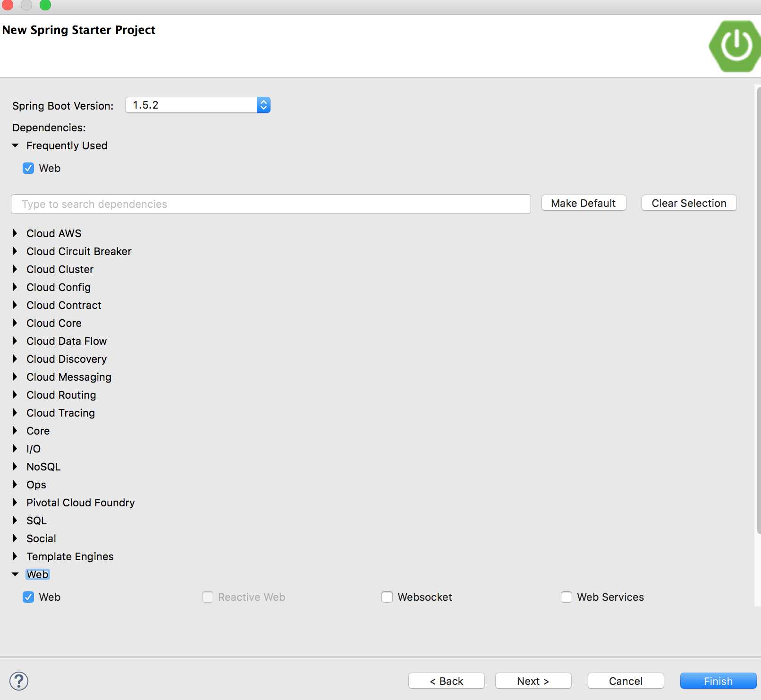
Task: Cancel the new project wizard
Action: [626, 681]
